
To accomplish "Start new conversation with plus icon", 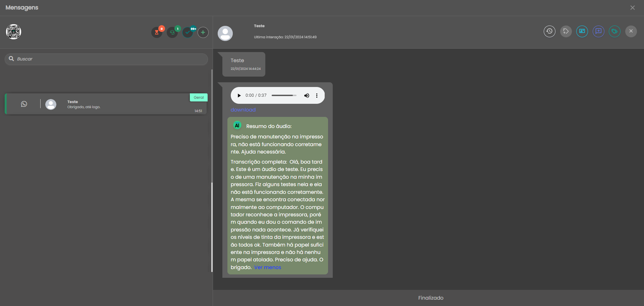I will (203, 32).
